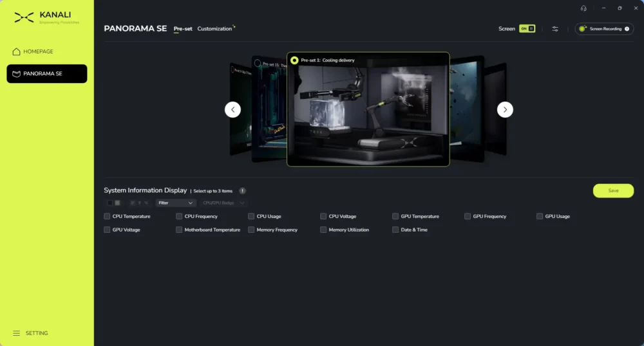Click the System Information Display info icon
The width and height of the screenshot is (644, 346).
242,190
